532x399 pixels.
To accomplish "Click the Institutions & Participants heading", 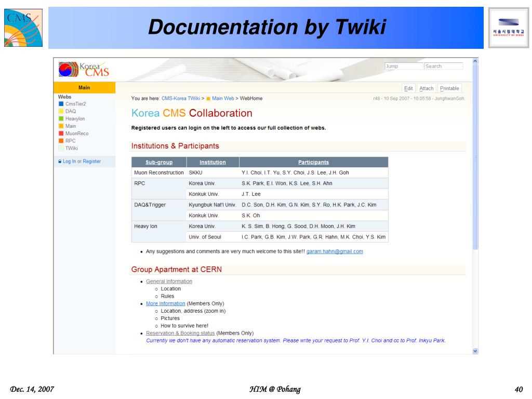I will pos(175,146).
